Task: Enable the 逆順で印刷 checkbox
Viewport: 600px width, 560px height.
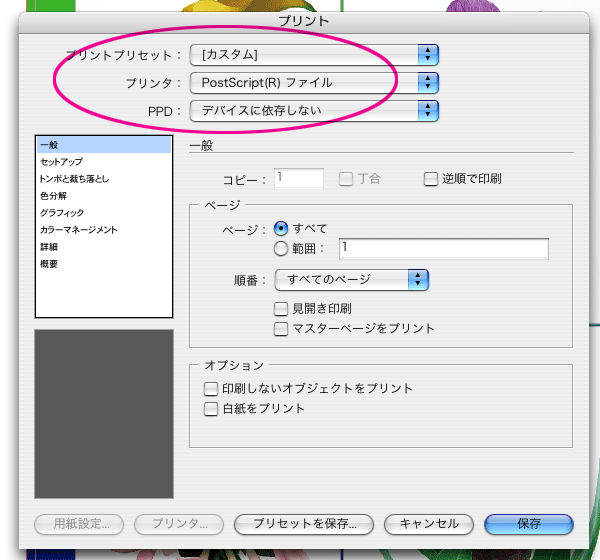Action: tap(431, 179)
